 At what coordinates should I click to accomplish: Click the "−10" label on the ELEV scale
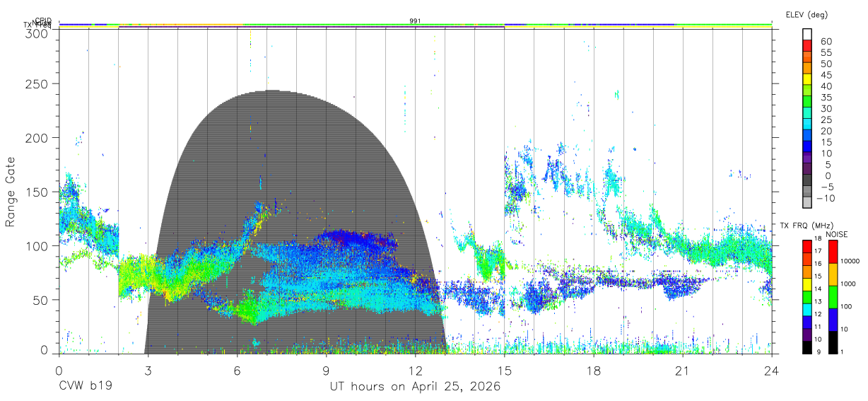[x=825, y=198]
